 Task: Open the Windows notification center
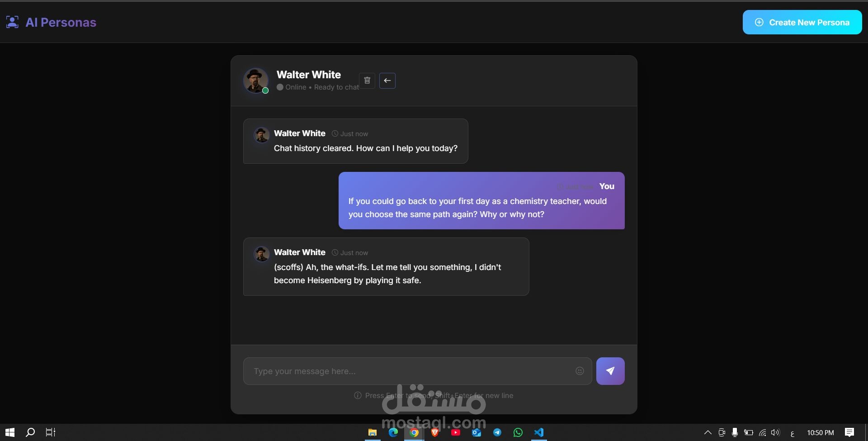[849, 432]
